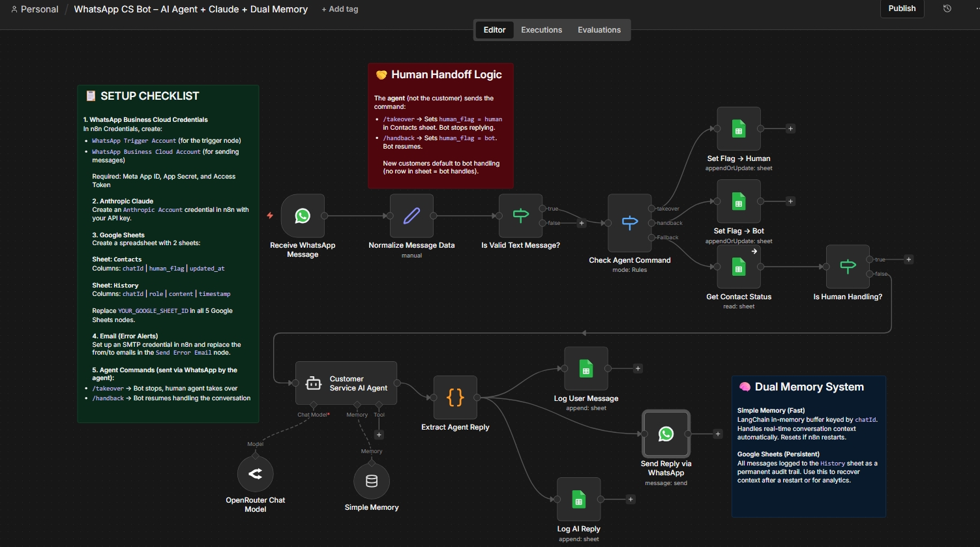Screen dimensions: 980x547
Task: Open the workflow version history icon
Action: pos(947,8)
